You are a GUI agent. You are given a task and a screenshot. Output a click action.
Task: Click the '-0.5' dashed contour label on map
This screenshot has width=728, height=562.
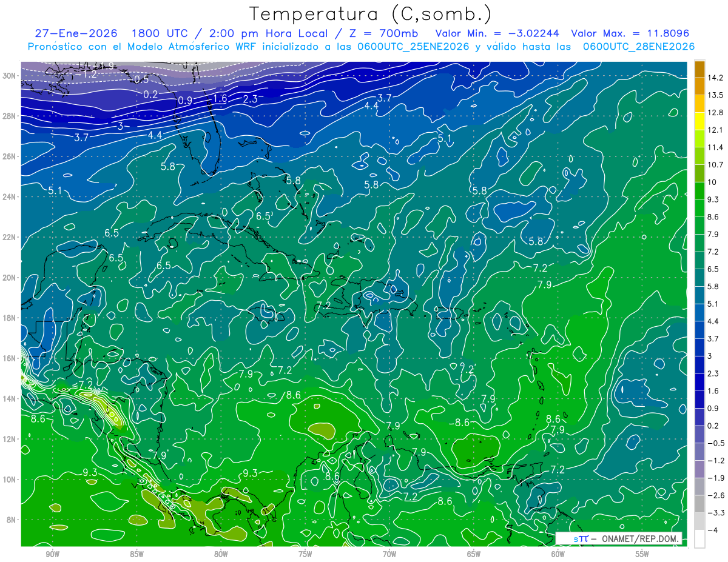tap(140, 79)
